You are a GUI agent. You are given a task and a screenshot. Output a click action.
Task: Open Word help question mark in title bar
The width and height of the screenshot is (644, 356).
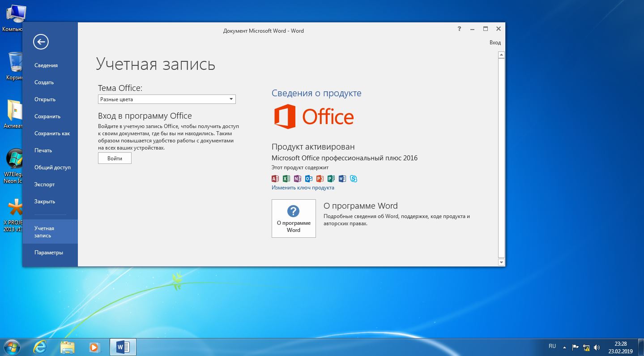click(459, 29)
